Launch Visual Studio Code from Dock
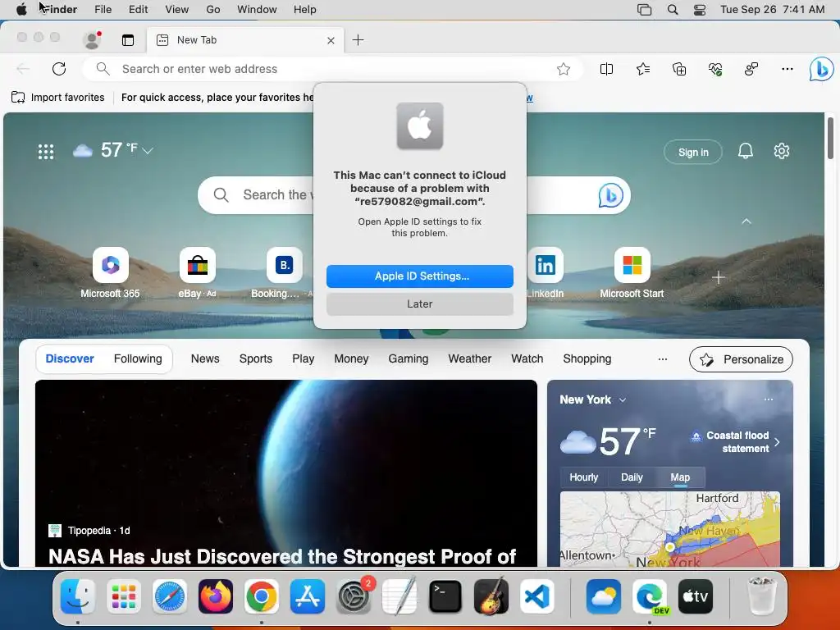 (x=537, y=596)
